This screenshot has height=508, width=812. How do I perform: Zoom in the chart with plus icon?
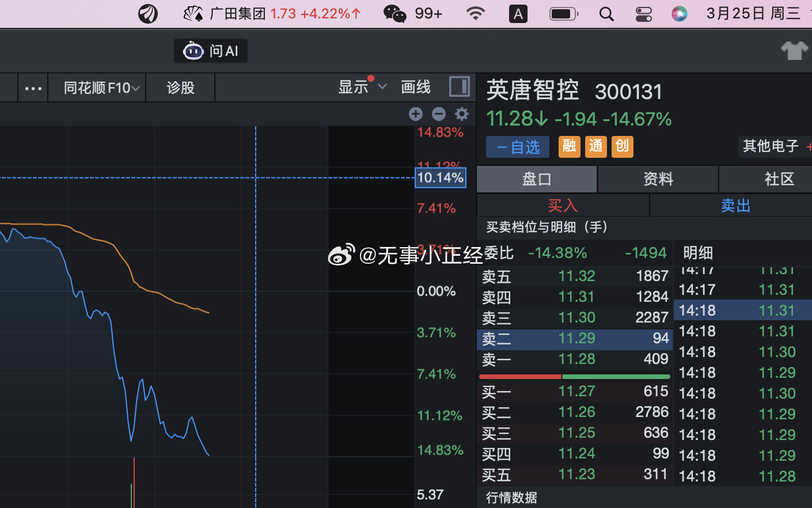pos(416,114)
